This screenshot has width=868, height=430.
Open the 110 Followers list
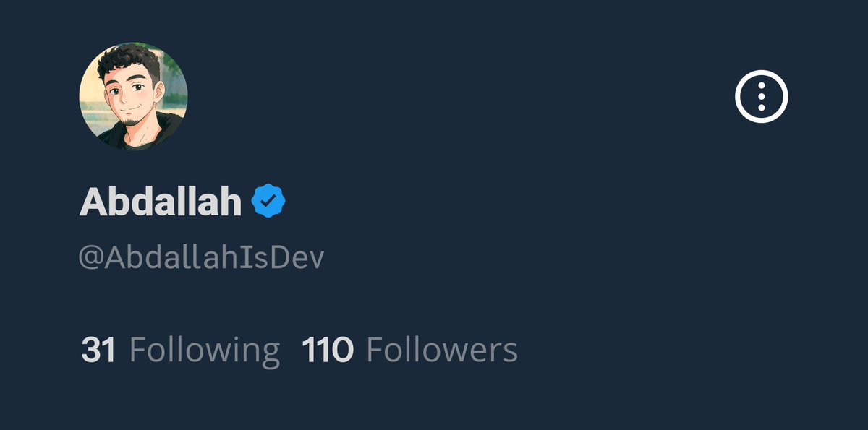click(x=409, y=350)
